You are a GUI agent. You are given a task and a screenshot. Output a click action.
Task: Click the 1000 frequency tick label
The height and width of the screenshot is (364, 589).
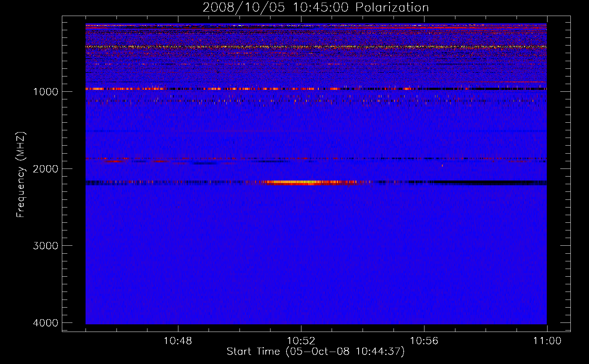pyautogui.click(x=46, y=92)
